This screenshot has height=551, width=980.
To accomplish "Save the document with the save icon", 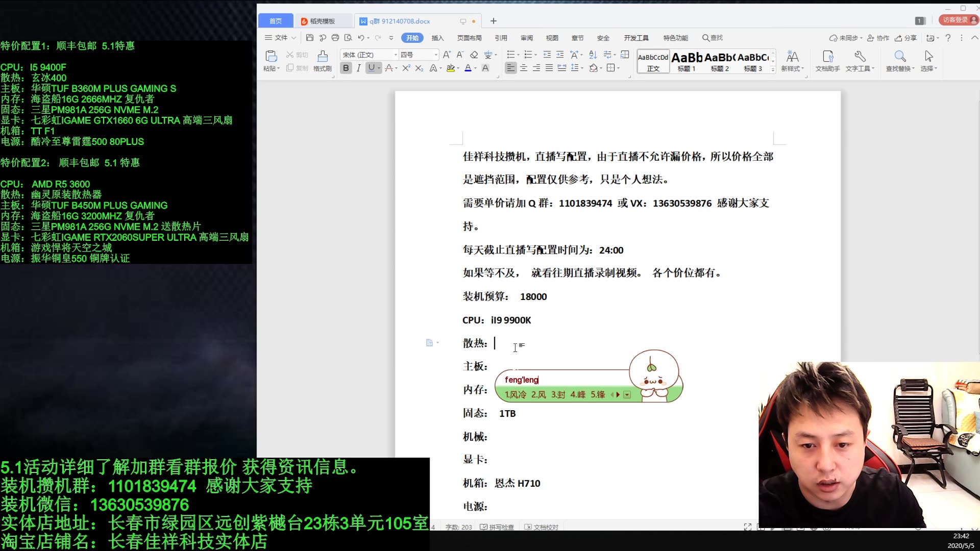I will click(309, 38).
